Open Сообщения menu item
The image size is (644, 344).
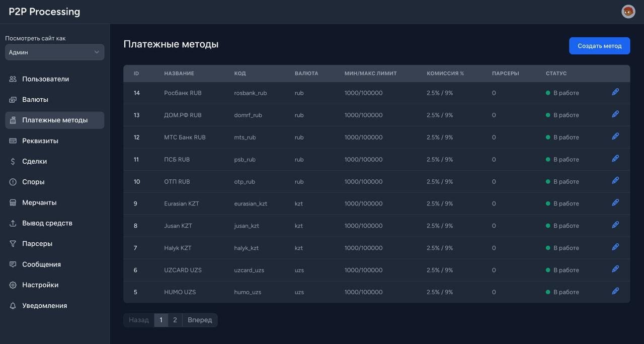click(55, 264)
